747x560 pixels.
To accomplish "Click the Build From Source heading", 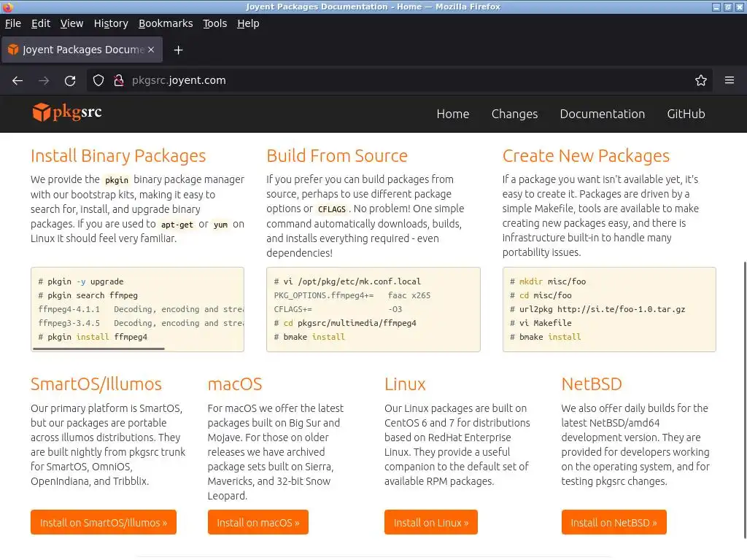I will tap(337, 156).
